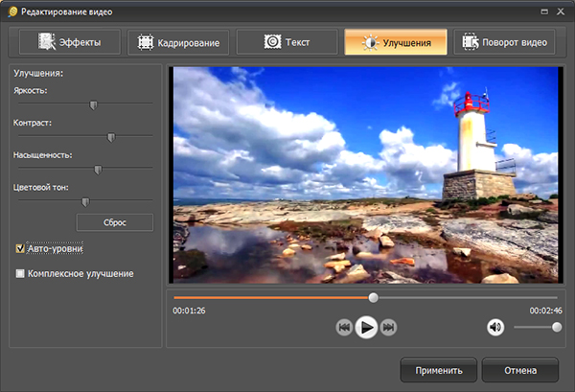This screenshot has height=392, width=575.
Task: Mute audio with the speaker icon
Action: pos(495,327)
